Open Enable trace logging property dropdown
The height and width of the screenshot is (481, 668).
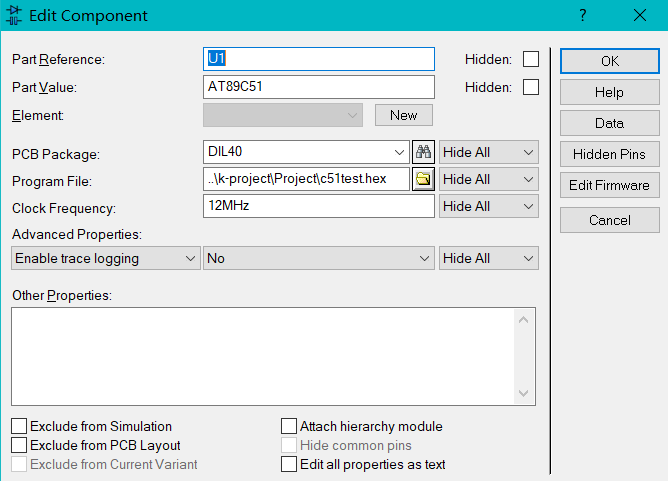tap(106, 258)
